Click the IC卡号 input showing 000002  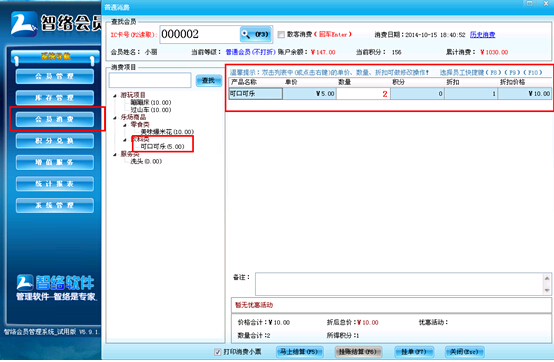point(200,34)
